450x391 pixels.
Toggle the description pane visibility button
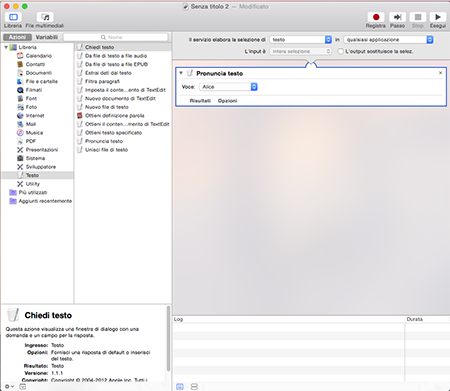pyautogui.click(x=22, y=387)
